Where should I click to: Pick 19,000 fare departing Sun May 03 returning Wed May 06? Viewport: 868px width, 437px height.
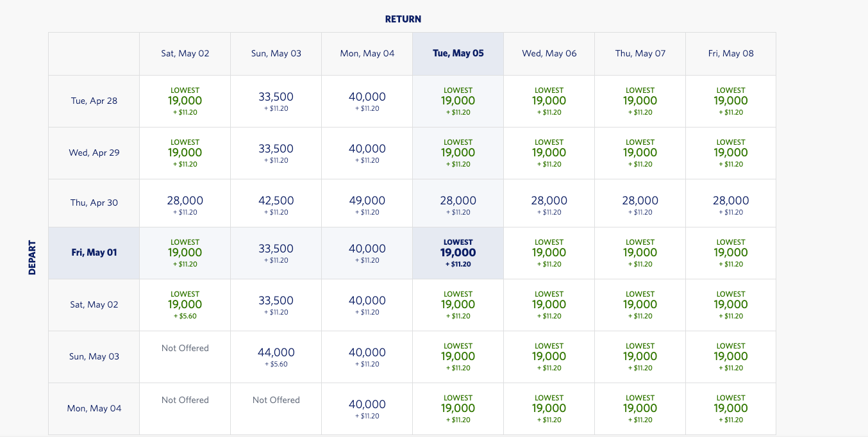(549, 356)
